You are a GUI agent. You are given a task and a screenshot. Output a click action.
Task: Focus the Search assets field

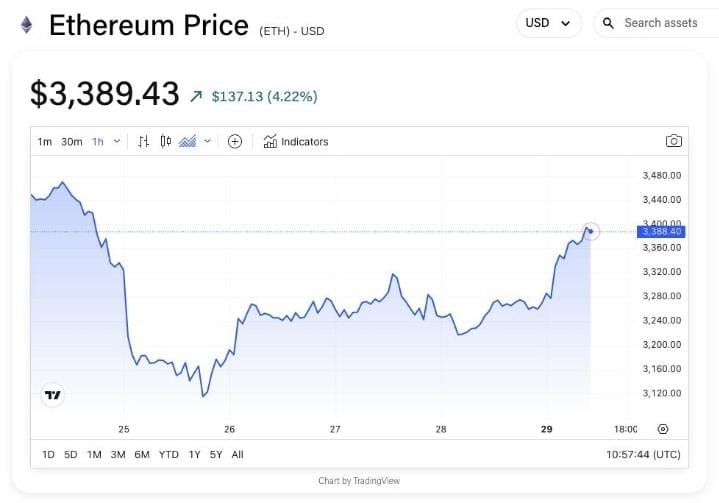click(660, 23)
